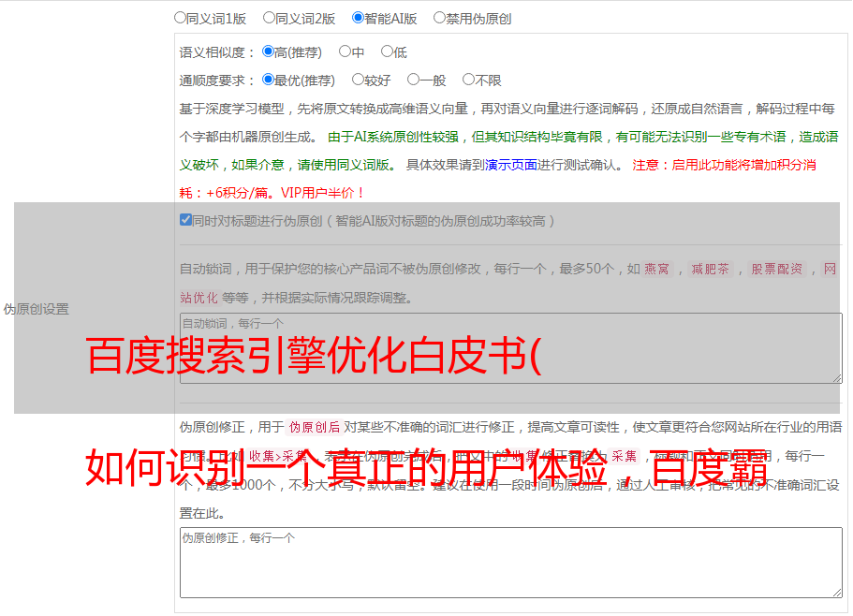
Task: Set 语义相似度 to 高(推荐)
Action: coord(268,51)
